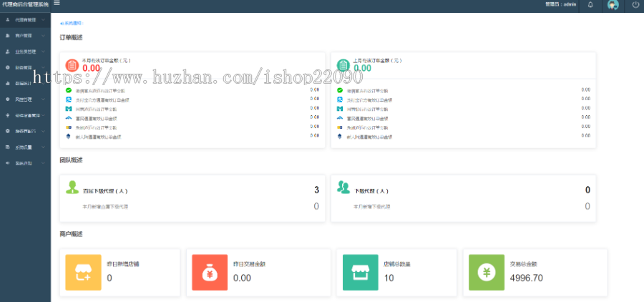Click the 管理员 admin label in header
Viewport: 644px width, 302px height.
pos(560,4)
